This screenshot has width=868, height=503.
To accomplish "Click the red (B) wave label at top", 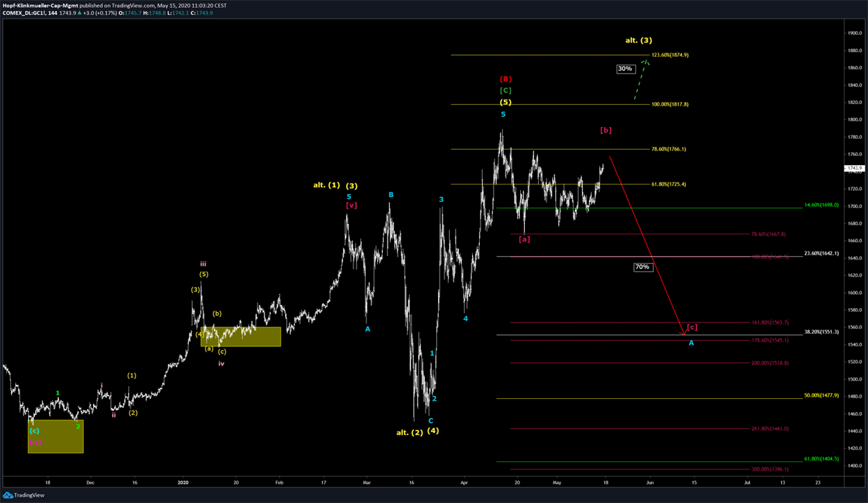I will [505, 79].
